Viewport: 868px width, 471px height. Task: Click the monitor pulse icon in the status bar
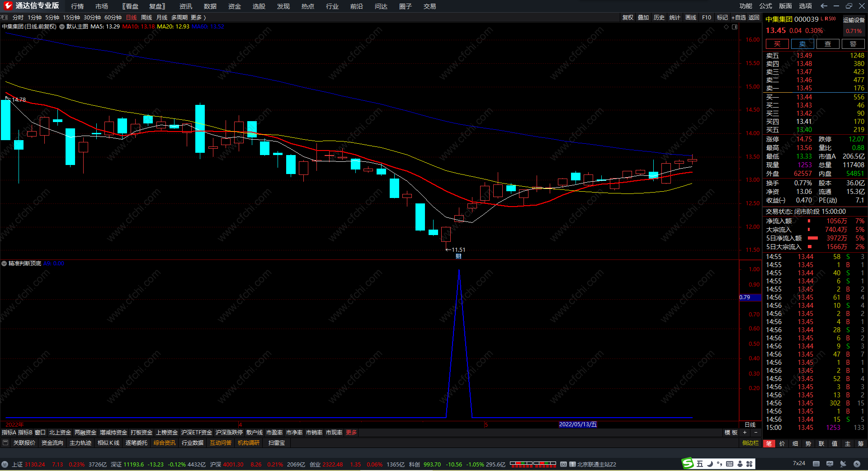coord(830,464)
